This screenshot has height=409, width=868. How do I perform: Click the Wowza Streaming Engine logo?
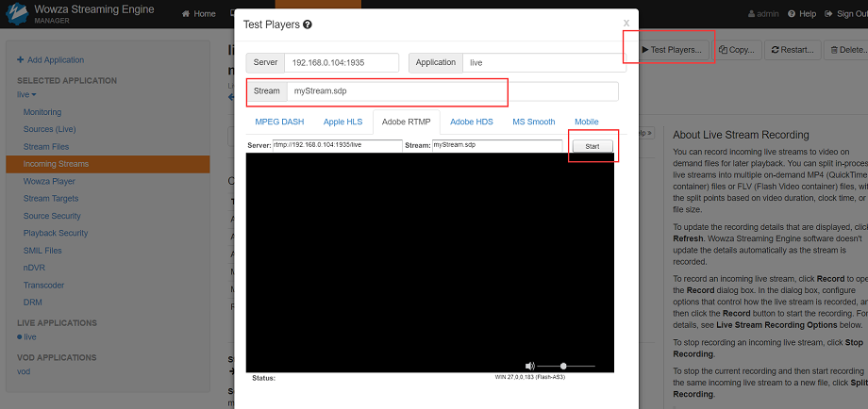coord(17,14)
